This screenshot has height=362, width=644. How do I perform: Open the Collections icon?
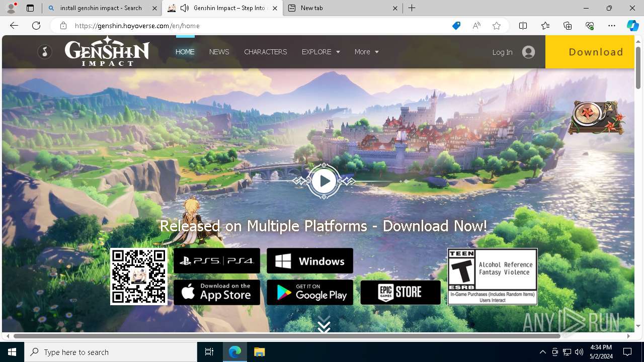[568, 26]
